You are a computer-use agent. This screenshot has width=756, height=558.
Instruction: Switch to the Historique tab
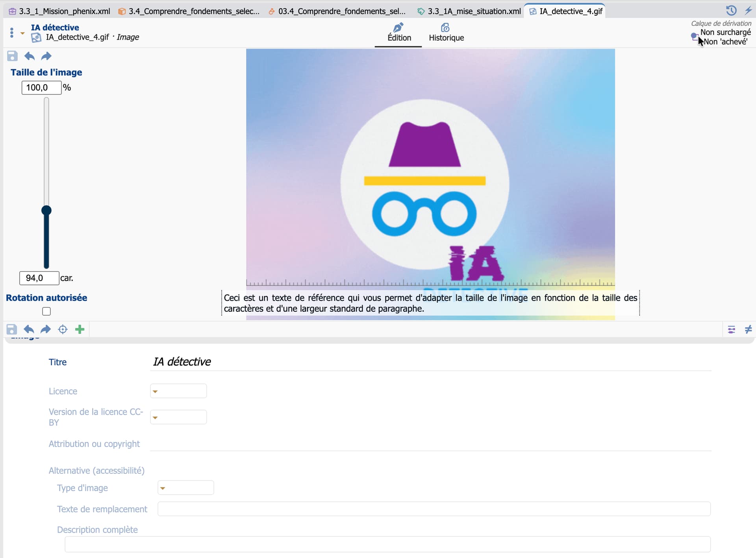tap(446, 33)
